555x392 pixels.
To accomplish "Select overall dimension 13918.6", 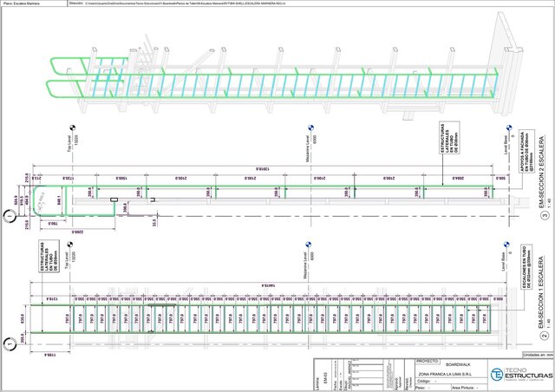I will pos(262,169).
